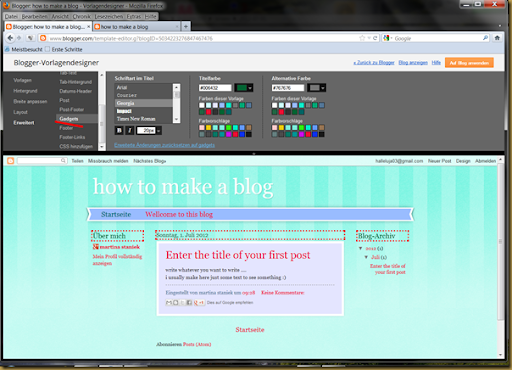The height and width of the screenshot is (370, 512).
Task: Go back with the browser back arrow
Action: [x=10, y=38]
